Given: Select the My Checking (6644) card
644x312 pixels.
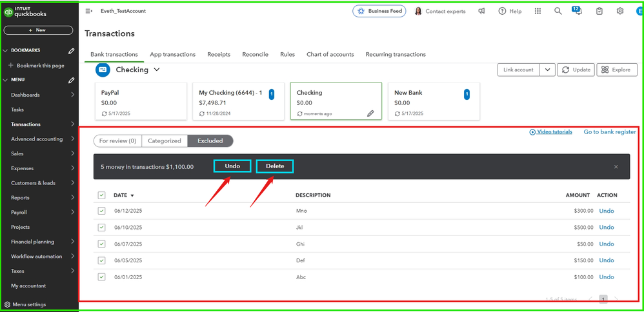Looking at the screenshot, I should point(239,101).
